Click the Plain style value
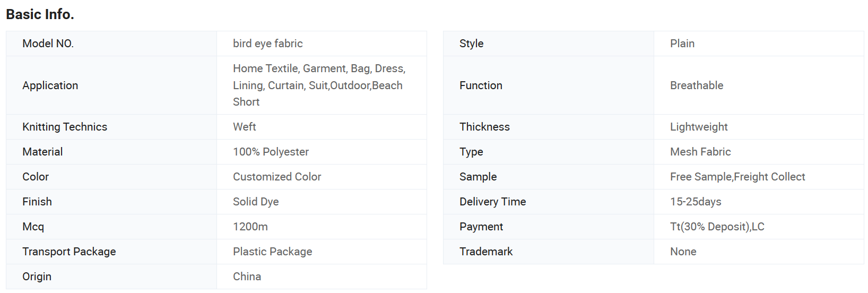This screenshot has width=868, height=293. (682, 44)
